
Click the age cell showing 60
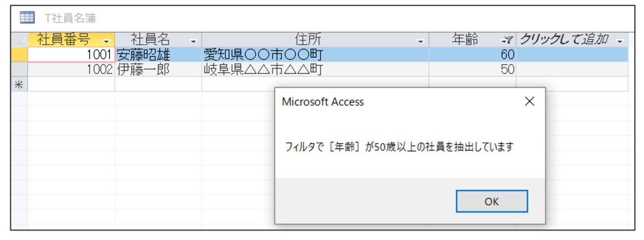point(473,55)
